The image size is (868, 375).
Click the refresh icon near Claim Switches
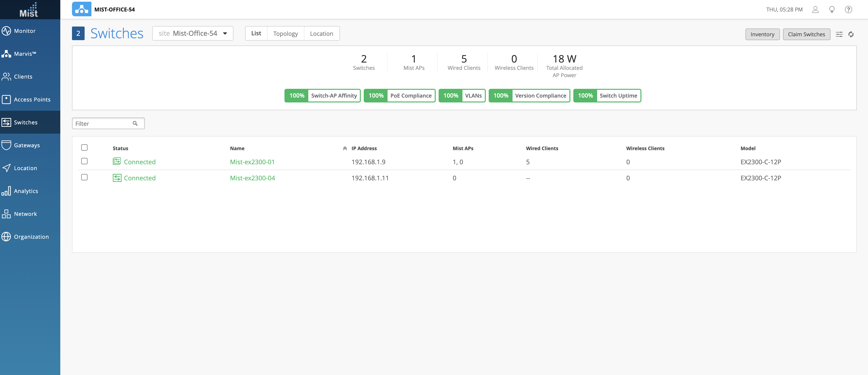coord(851,34)
